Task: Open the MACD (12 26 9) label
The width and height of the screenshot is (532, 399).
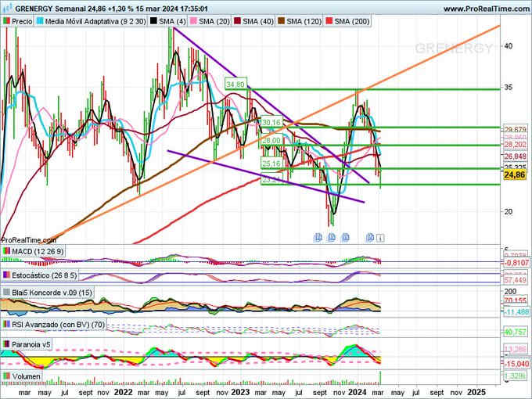Action: [38, 252]
